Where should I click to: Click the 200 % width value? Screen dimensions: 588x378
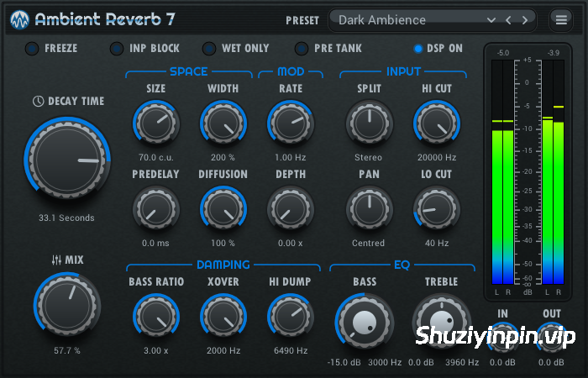(223, 158)
